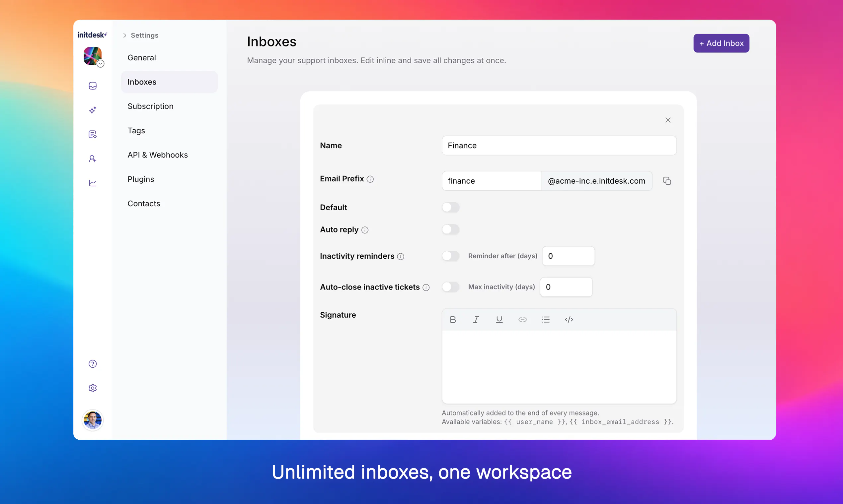
Task: Enable Inactivity reminders switch
Action: (x=450, y=256)
